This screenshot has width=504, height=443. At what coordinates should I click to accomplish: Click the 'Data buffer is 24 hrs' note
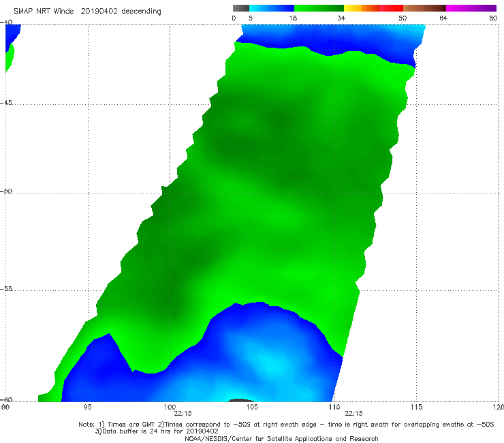(157, 431)
